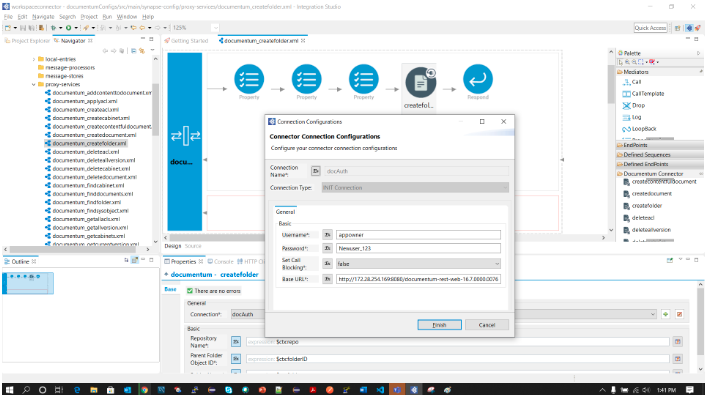Image resolution: width=708 pixels, height=395 pixels.
Task: Click the expression toggle beside Connection Name
Action: coord(316,171)
